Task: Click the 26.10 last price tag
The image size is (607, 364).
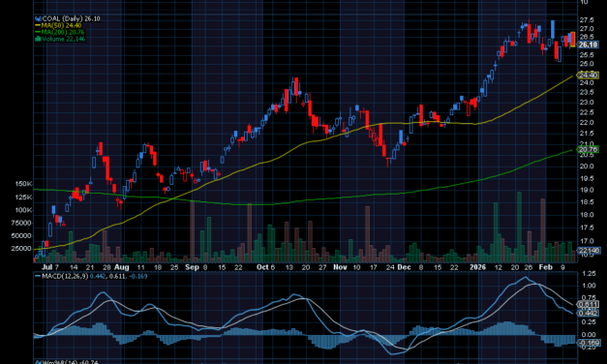Action: pyautogui.click(x=588, y=45)
